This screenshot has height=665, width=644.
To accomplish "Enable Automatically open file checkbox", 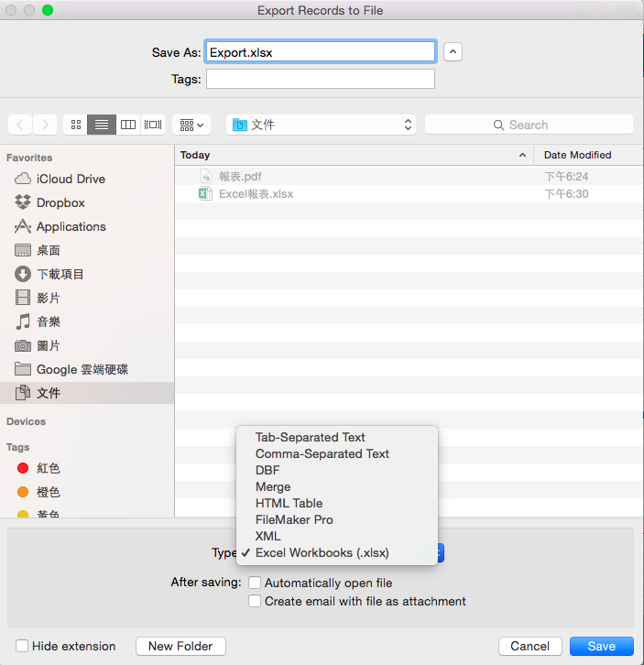I will coord(255,583).
